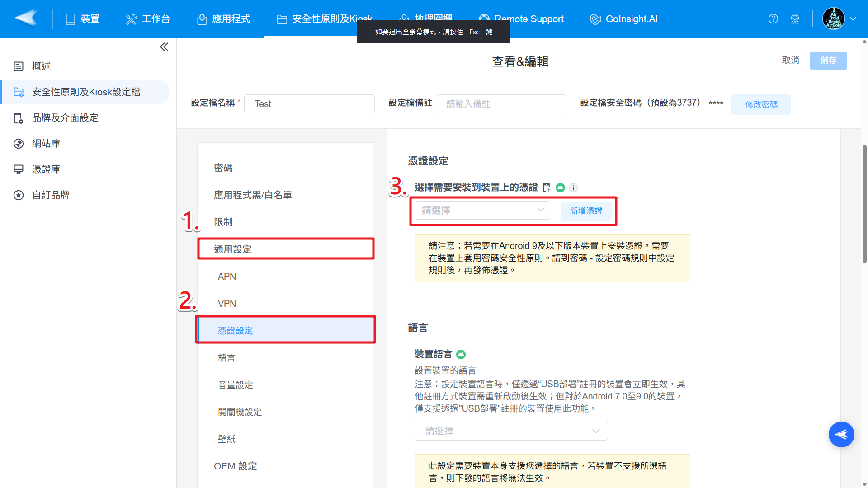Viewport: 868px width, 488px height.
Task: Click the info icon beside certificate label
Action: (x=573, y=188)
